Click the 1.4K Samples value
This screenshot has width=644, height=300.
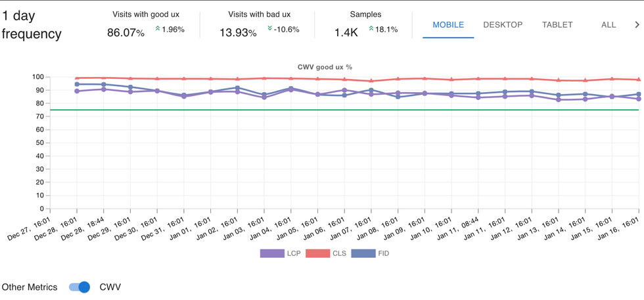coord(346,32)
